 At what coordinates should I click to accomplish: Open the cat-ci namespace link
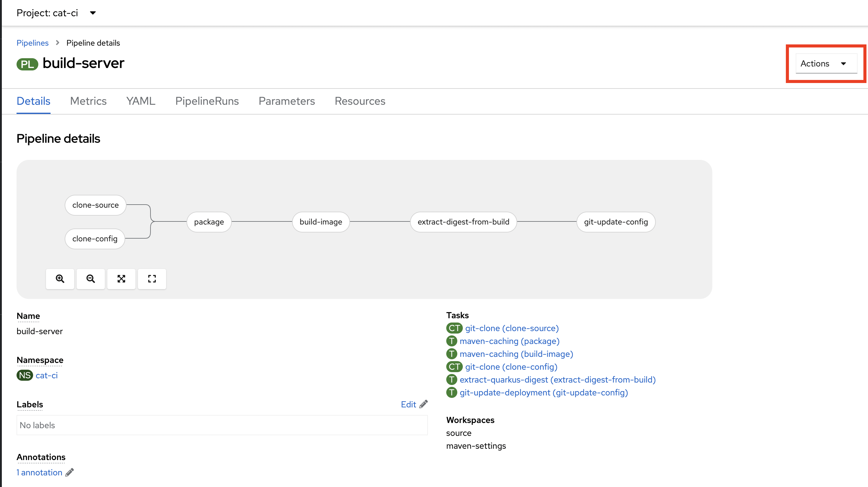click(47, 375)
